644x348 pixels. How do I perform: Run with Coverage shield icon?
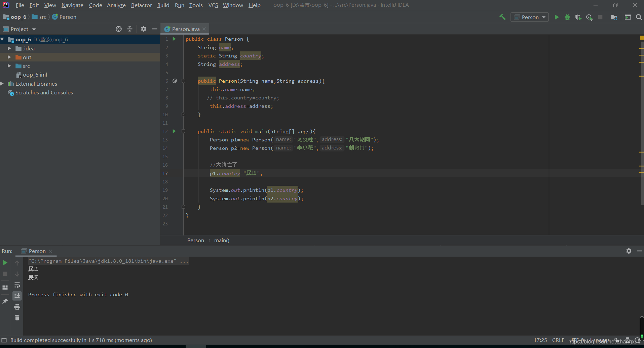578,17
